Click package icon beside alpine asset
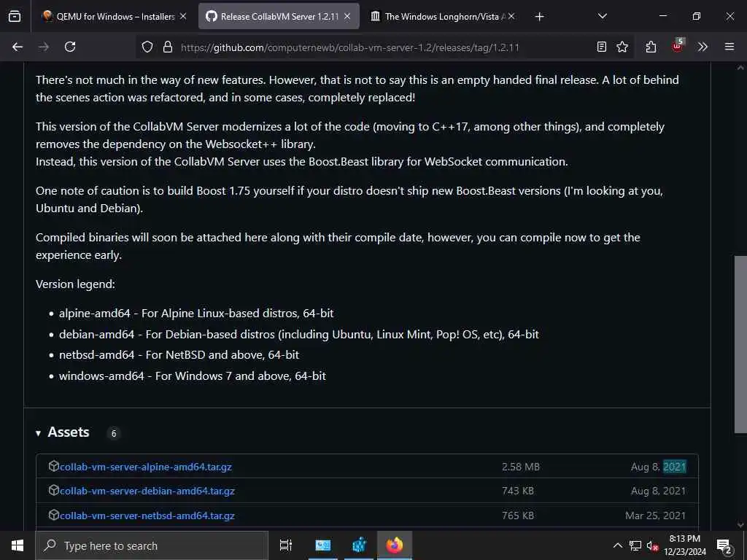Screen dimensions: 747x560 pyautogui.click(x=54, y=466)
